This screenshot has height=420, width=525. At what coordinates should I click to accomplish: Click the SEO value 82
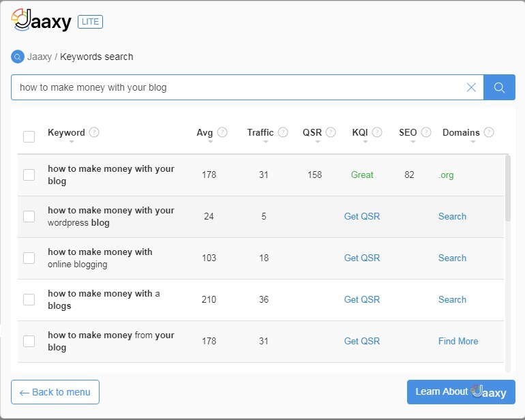(x=409, y=175)
